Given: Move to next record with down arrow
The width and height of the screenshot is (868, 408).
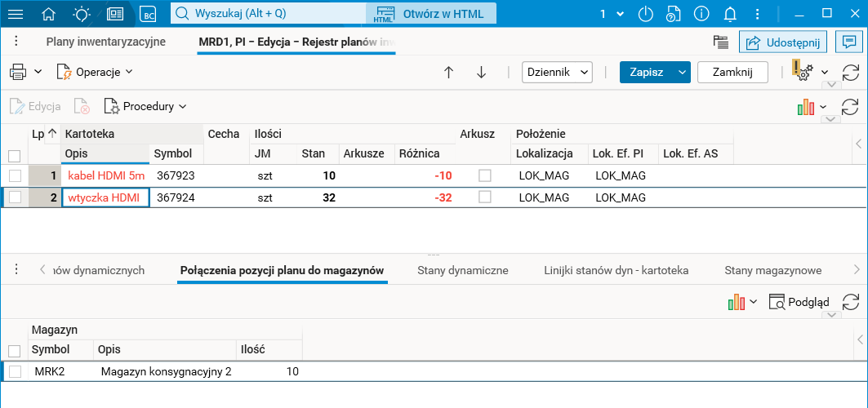Looking at the screenshot, I should 481,73.
